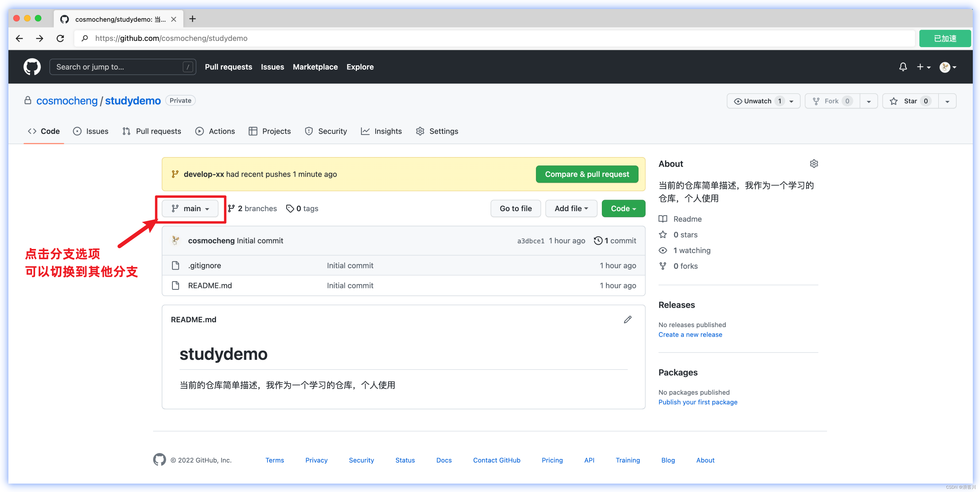Screen dimensions: 980x492
Task: View the 1 watching link
Action: coord(684,250)
